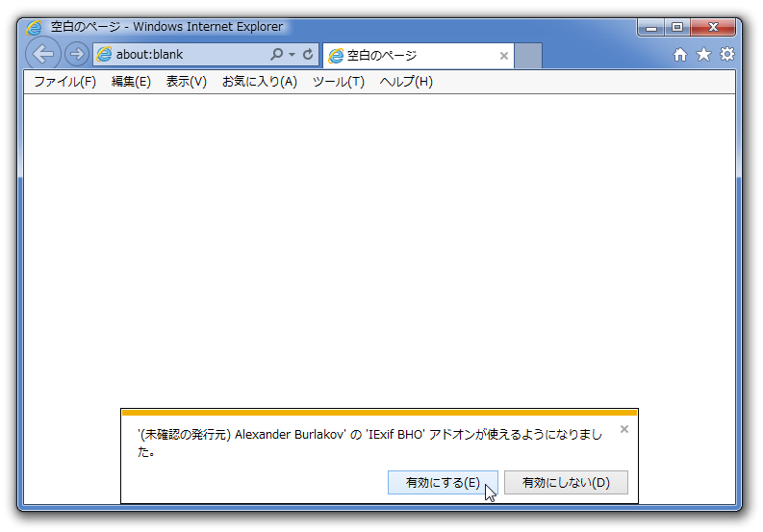Click the search magnifier in address bar
This screenshot has height=532, width=763.
coord(276,54)
